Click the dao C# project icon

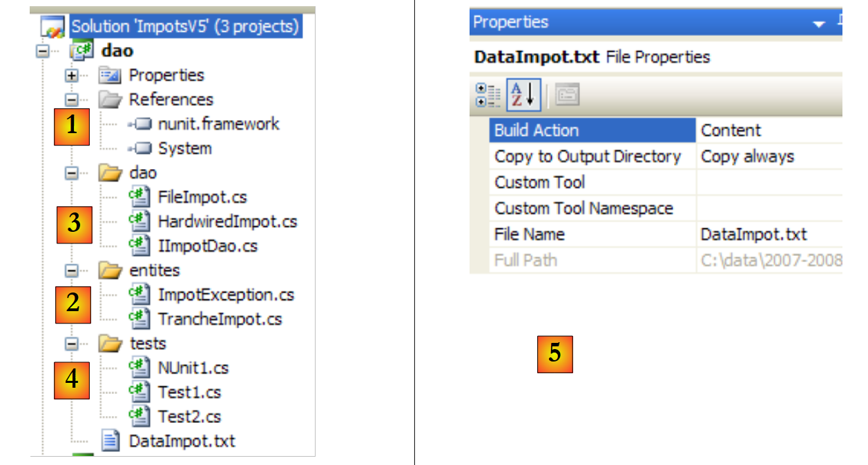(81, 51)
